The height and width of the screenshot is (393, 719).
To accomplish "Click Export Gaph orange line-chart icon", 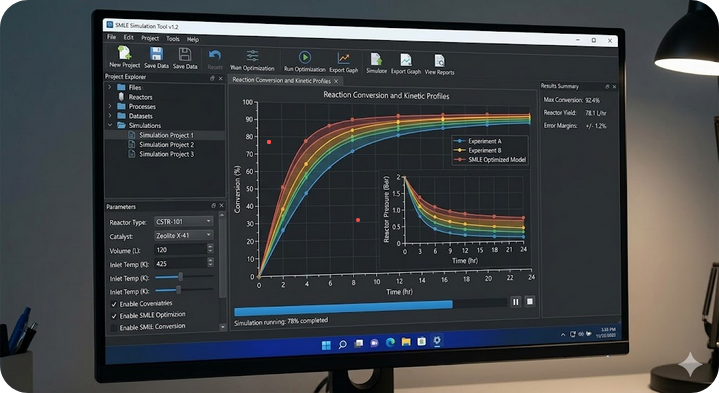I will coord(343,58).
